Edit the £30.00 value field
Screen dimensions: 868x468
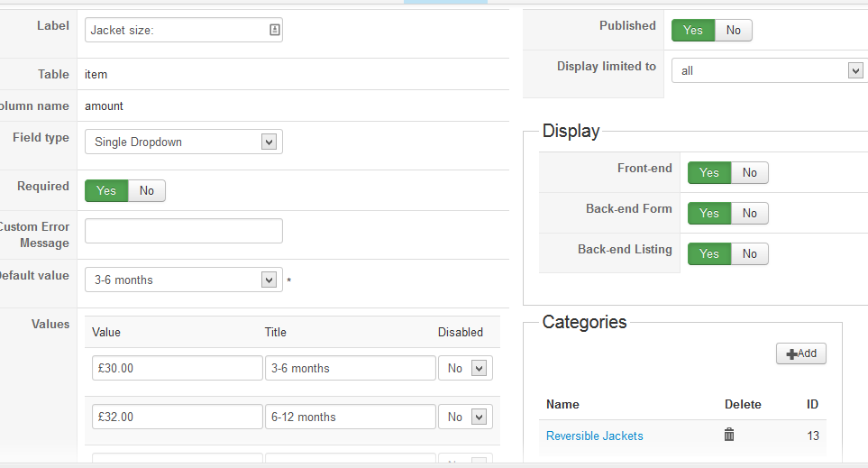click(177, 368)
